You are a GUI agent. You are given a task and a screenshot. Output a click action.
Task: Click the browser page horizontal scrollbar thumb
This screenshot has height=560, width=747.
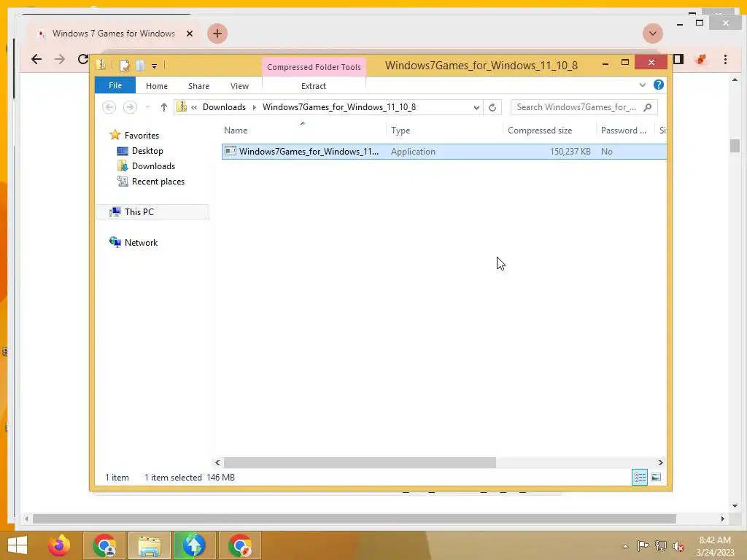coord(354,518)
